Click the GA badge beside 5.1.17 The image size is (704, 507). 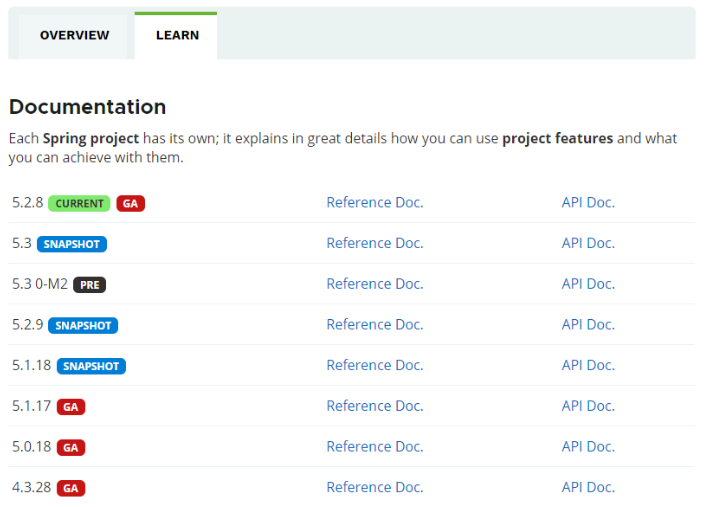pyautogui.click(x=71, y=407)
